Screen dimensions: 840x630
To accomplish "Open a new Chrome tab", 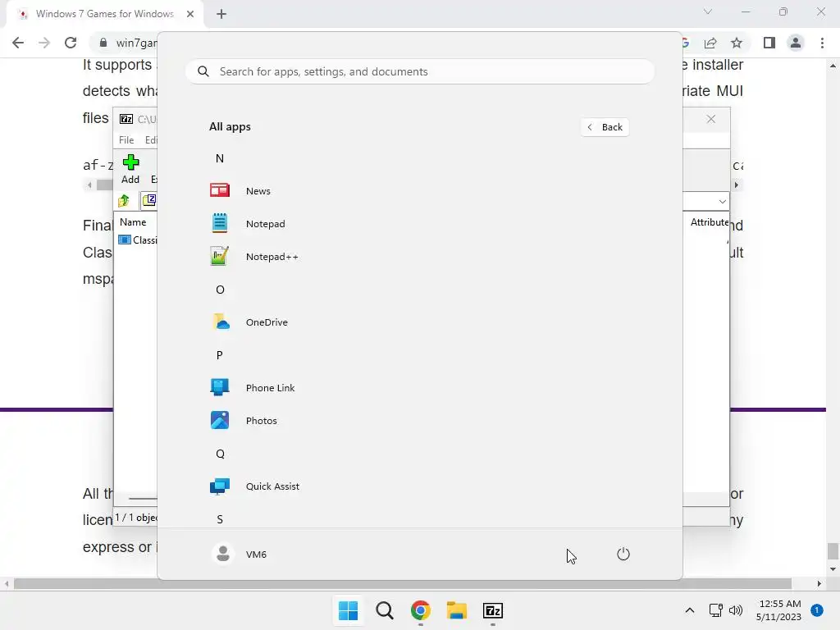I will pyautogui.click(x=221, y=14).
